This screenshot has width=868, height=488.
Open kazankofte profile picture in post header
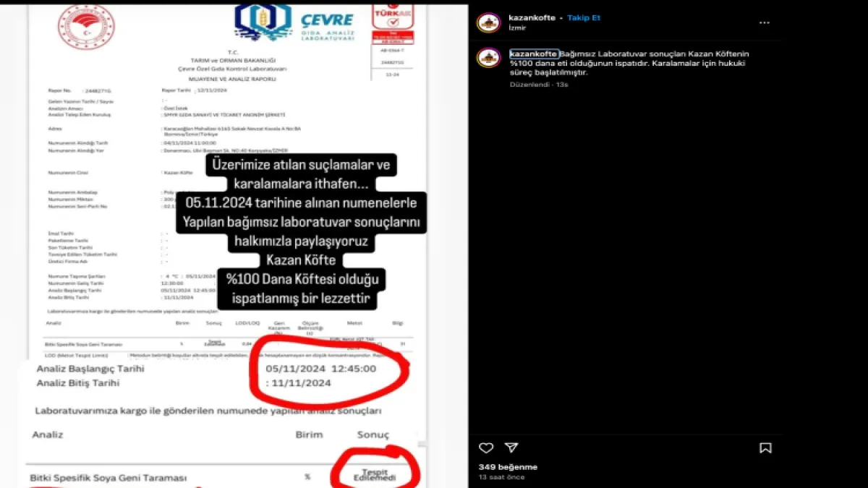(488, 22)
